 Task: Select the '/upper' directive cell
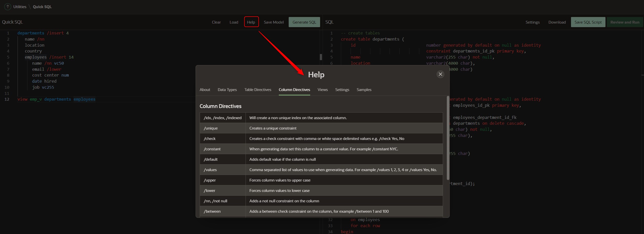pyautogui.click(x=223, y=180)
